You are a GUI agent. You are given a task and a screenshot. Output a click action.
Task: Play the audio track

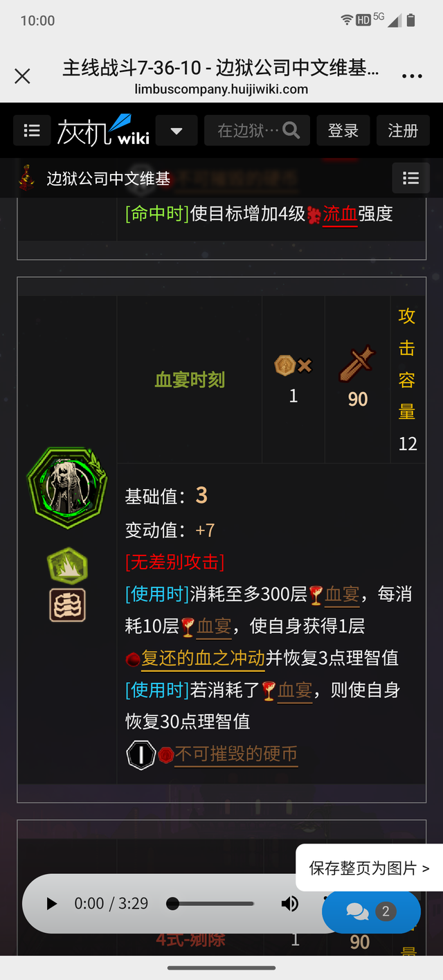[52, 904]
